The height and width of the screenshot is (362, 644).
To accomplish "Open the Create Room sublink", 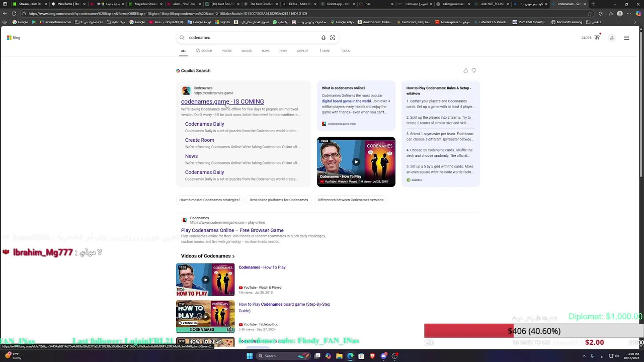I will point(199,140).
